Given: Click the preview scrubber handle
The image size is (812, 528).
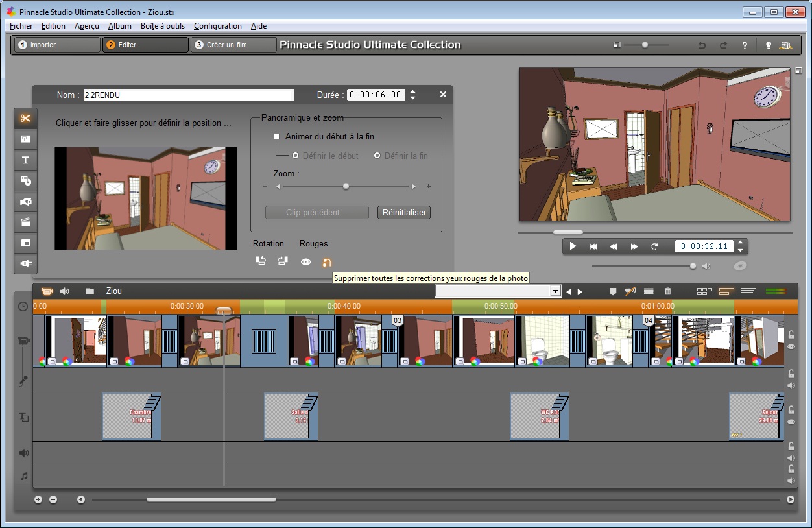Looking at the screenshot, I should click(x=567, y=232).
